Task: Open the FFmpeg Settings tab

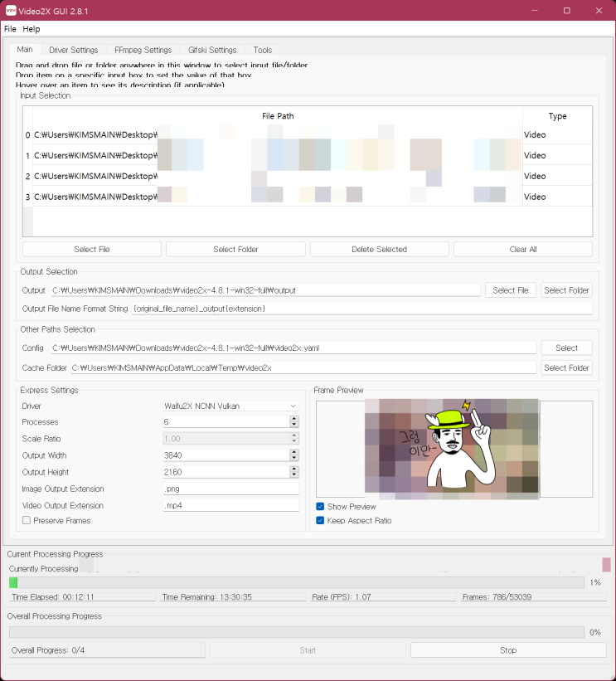Action: tap(143, 50)
